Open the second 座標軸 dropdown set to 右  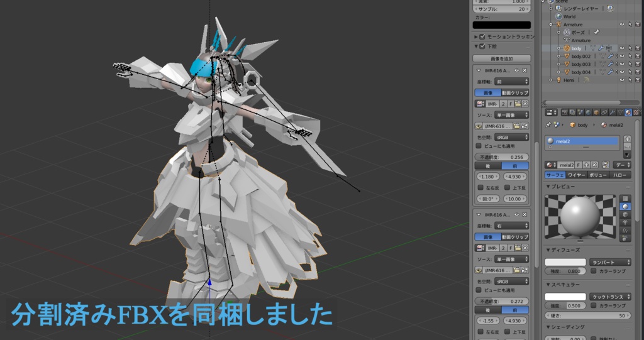click(x=511, y=226)
